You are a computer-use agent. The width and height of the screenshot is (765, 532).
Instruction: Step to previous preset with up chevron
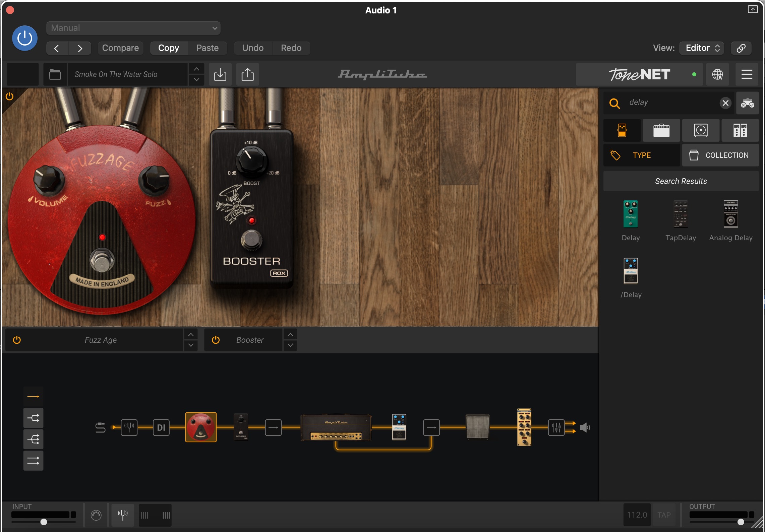point(196,69)
